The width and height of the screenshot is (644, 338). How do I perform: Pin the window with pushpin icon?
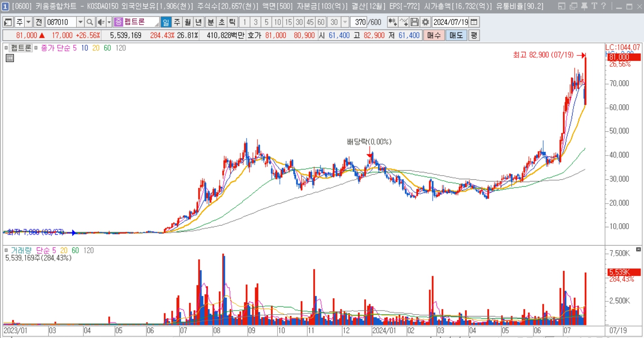coord(584,6)
